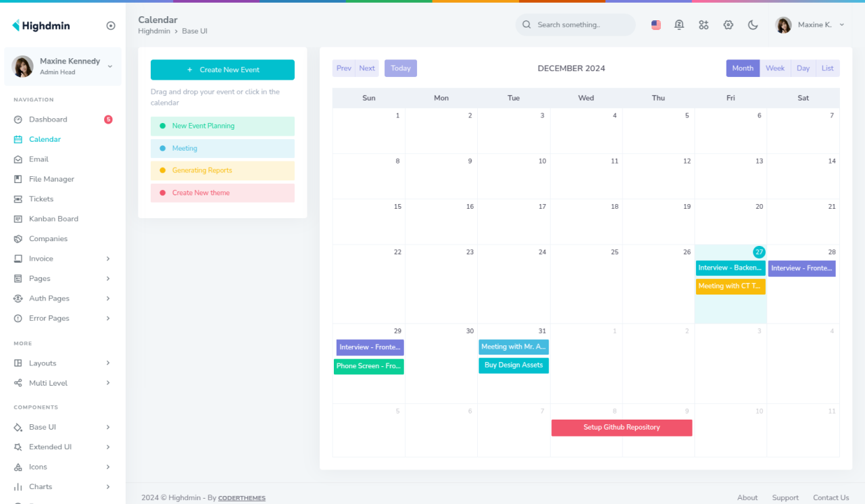Screen dimensions: 865x504
Task: Click the Invoice icon in the sidebar
Action: pyautogui.click(x=18, y=259)
